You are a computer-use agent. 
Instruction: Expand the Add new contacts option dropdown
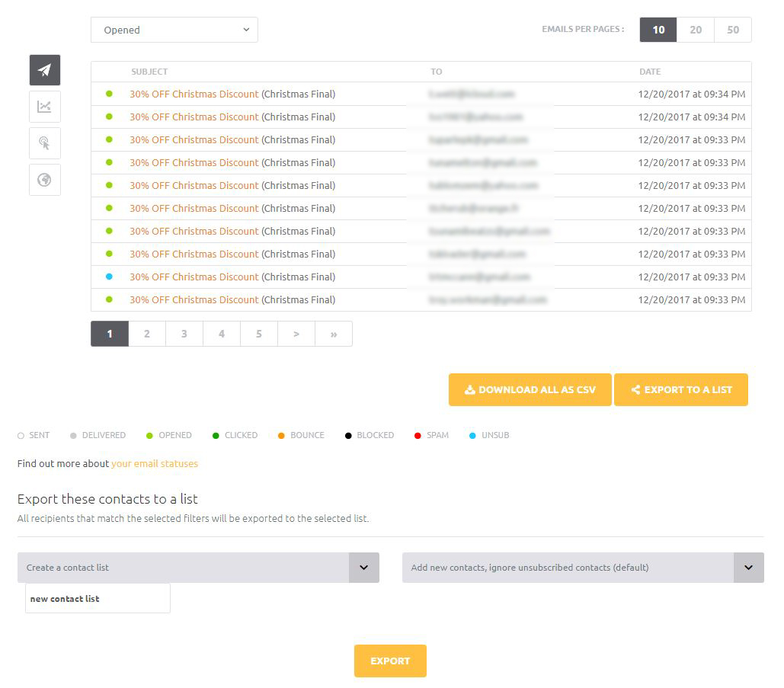[583, 568]
